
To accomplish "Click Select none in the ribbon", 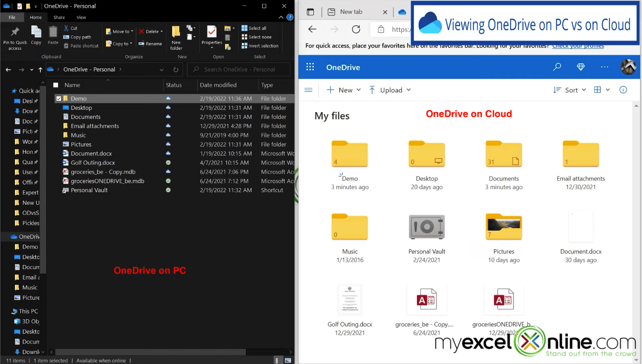I will click(x=256, y=37).
